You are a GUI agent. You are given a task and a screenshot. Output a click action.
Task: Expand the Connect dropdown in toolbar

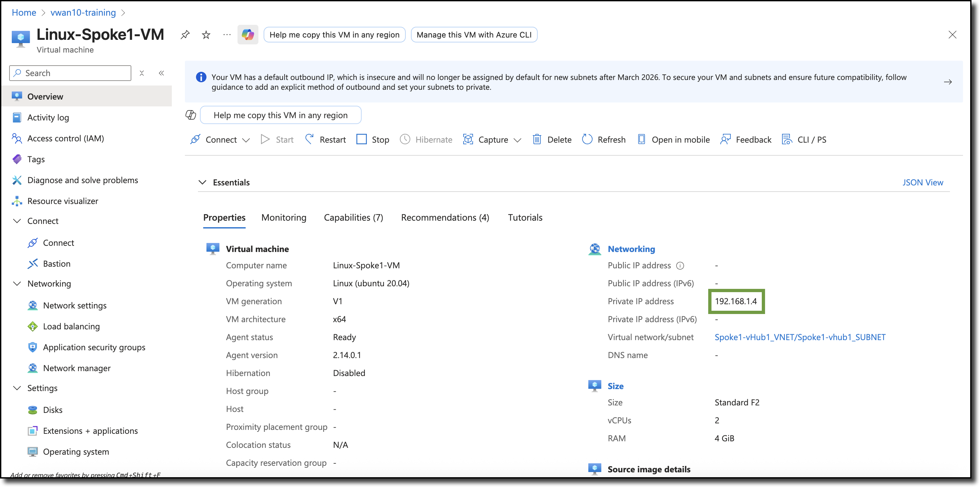(246, 140)
